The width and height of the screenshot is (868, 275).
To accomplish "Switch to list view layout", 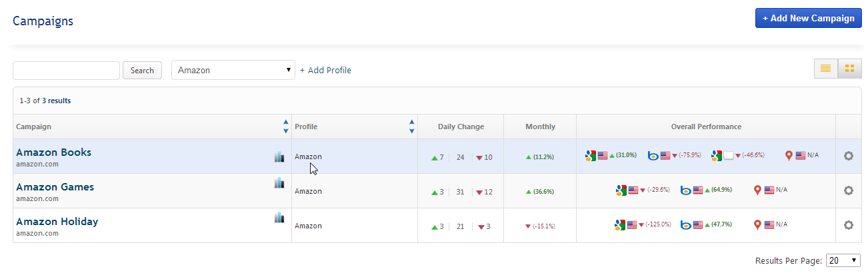I will tap(825, 69).
